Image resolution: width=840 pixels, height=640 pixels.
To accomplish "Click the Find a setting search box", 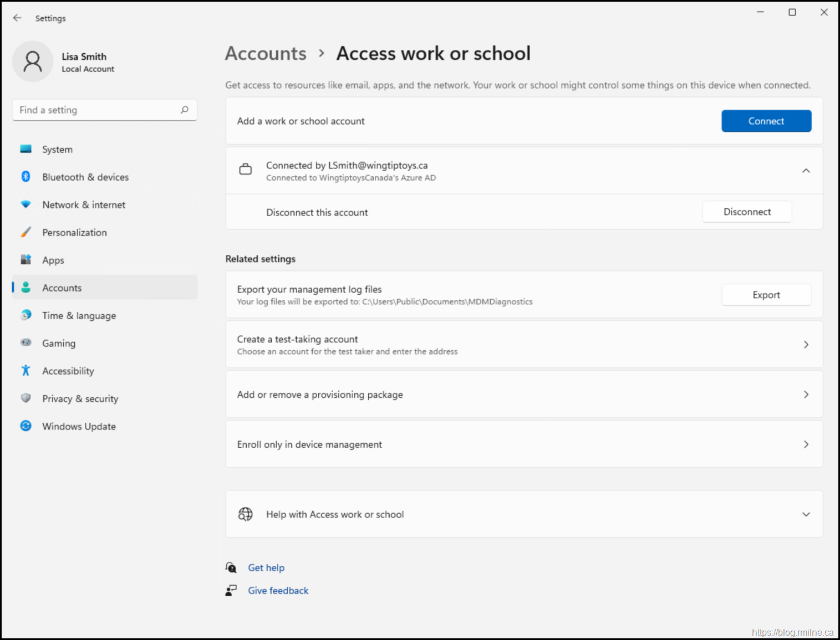I will 97,110.
